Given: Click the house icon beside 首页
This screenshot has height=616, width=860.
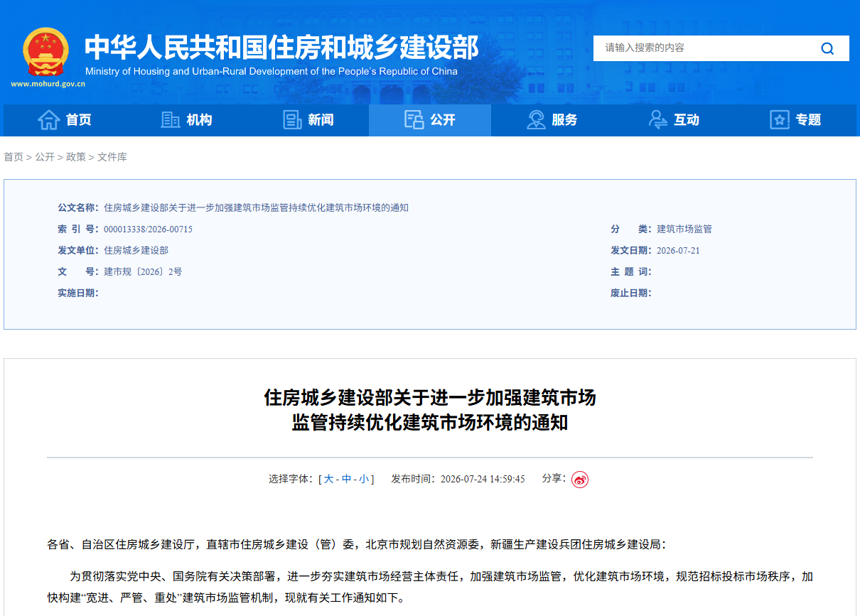Looking at the screenshot, I should click(48, 120).
